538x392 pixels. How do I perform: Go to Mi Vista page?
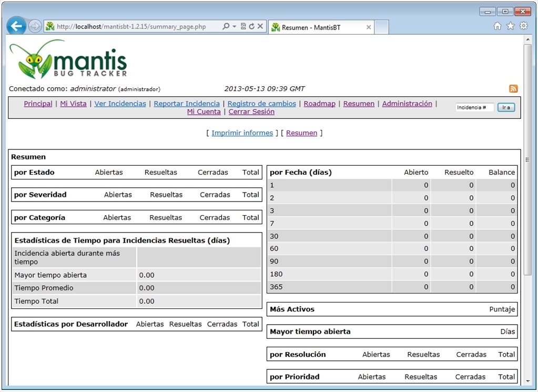point(74,104)
